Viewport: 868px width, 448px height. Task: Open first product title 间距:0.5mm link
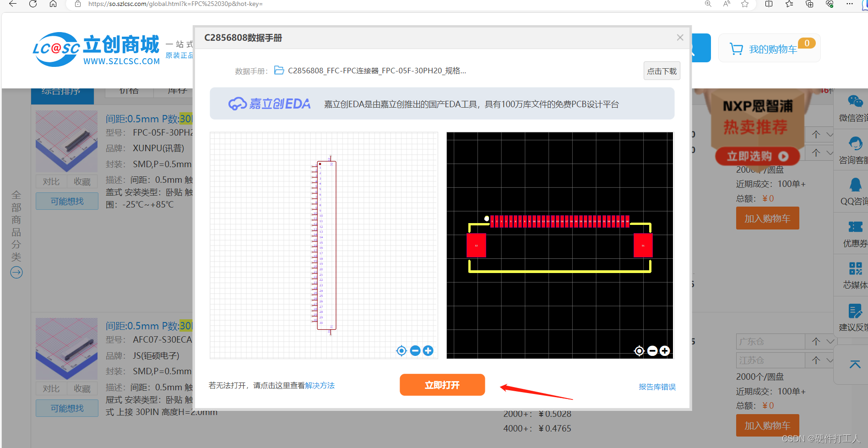149,119
